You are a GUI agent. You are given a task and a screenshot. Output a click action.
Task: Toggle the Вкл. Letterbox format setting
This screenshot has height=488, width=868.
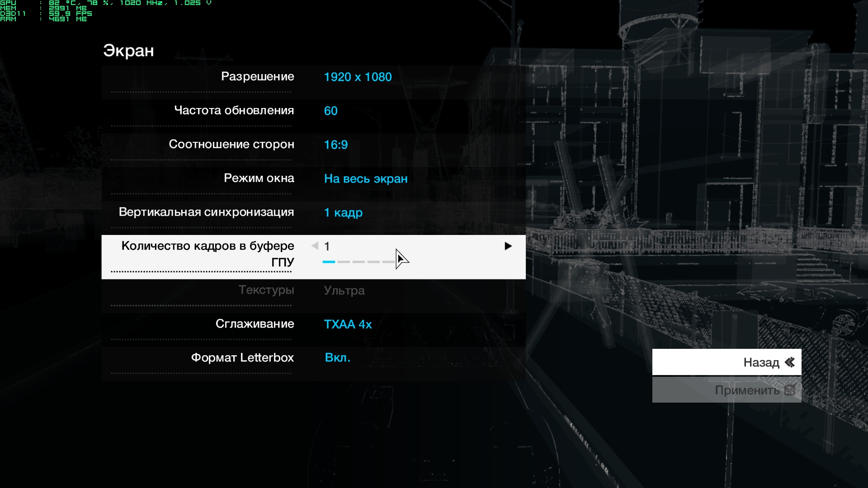tap(337, 358)
